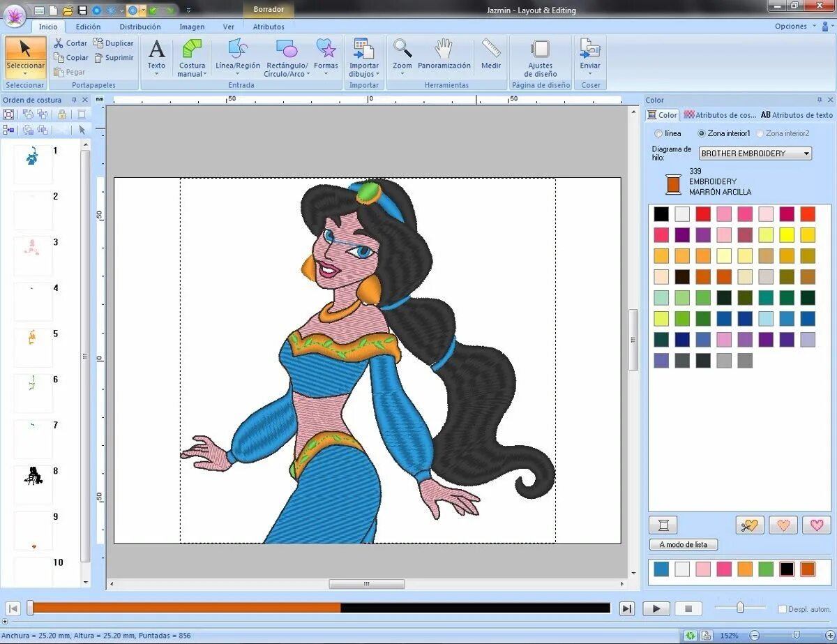837x644 pixels.
Task: Click the stitch simulator progress bar
Action: click(x=319, y=608)
